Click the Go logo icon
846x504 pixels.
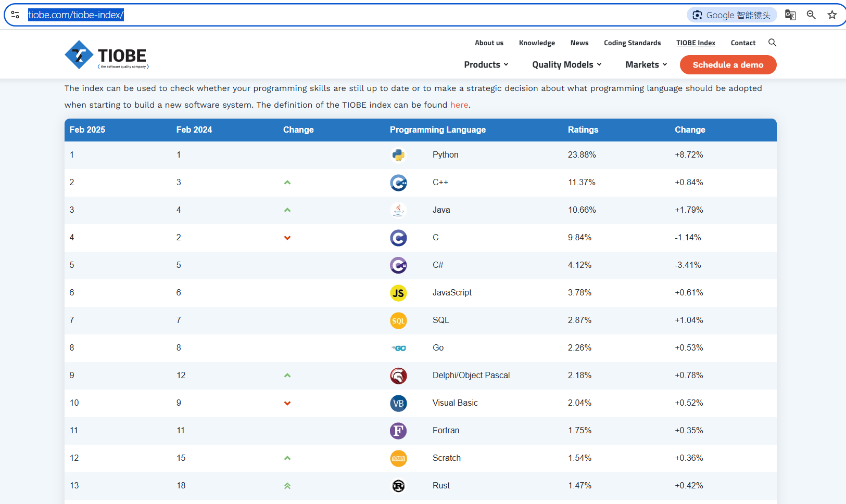398,348
